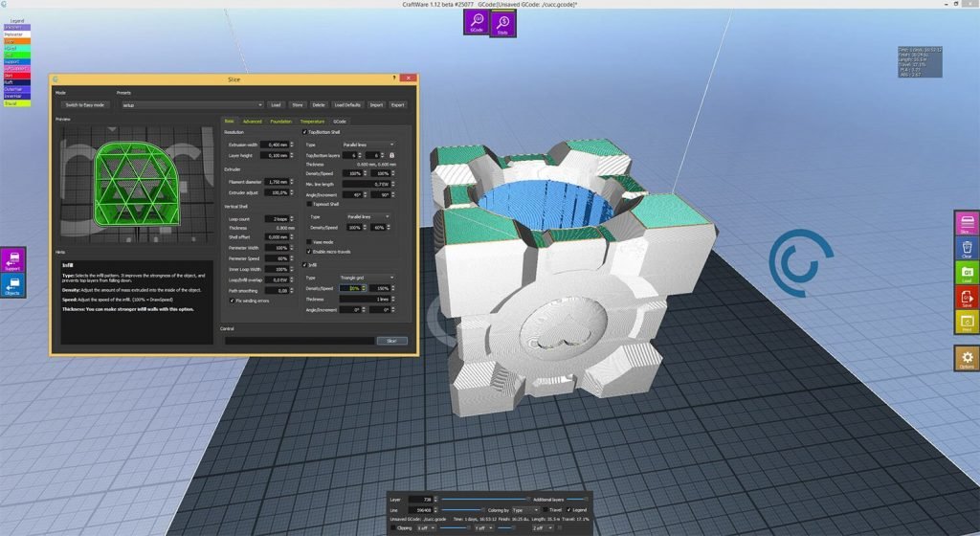Toggle the Infill checkbox

pyautogui.click(x=305, y=265)
